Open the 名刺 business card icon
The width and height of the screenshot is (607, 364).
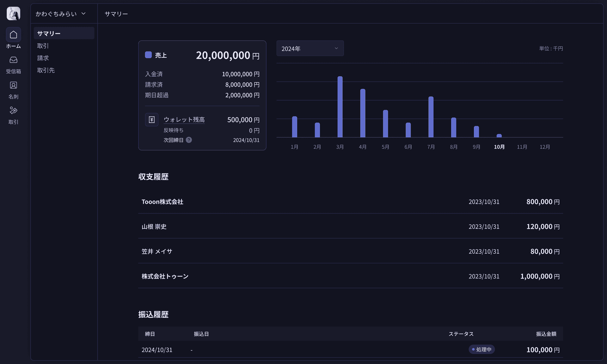[13, 85]
